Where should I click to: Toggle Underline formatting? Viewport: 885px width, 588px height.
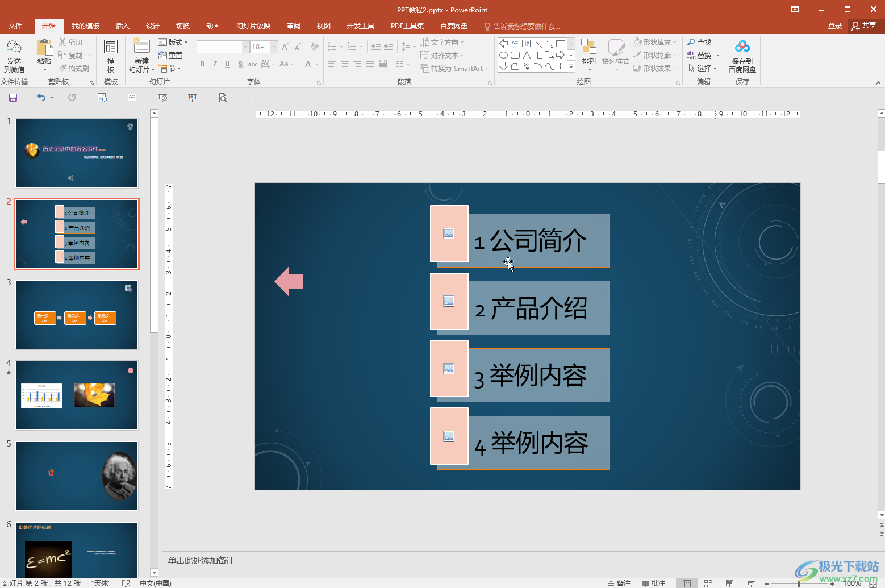tap(227, 64)
